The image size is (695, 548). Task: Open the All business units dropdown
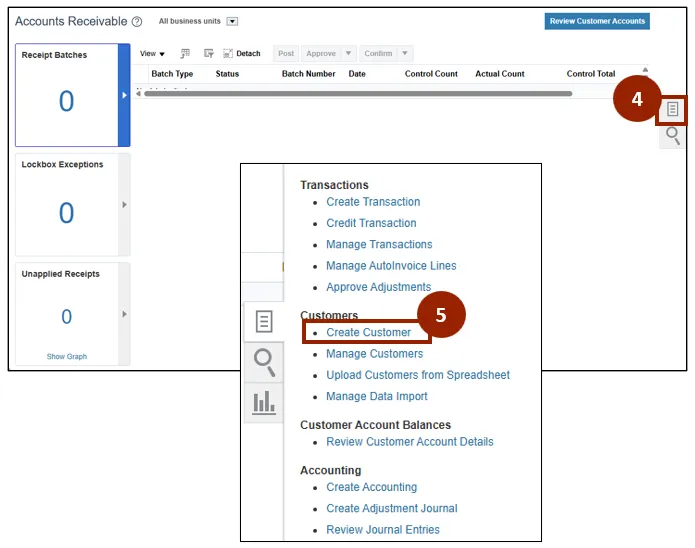click(x=232, y=21)
